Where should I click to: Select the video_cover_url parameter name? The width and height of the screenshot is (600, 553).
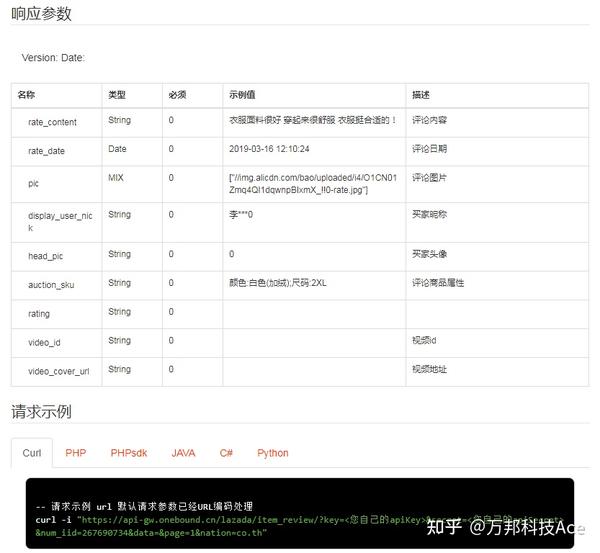59,371
